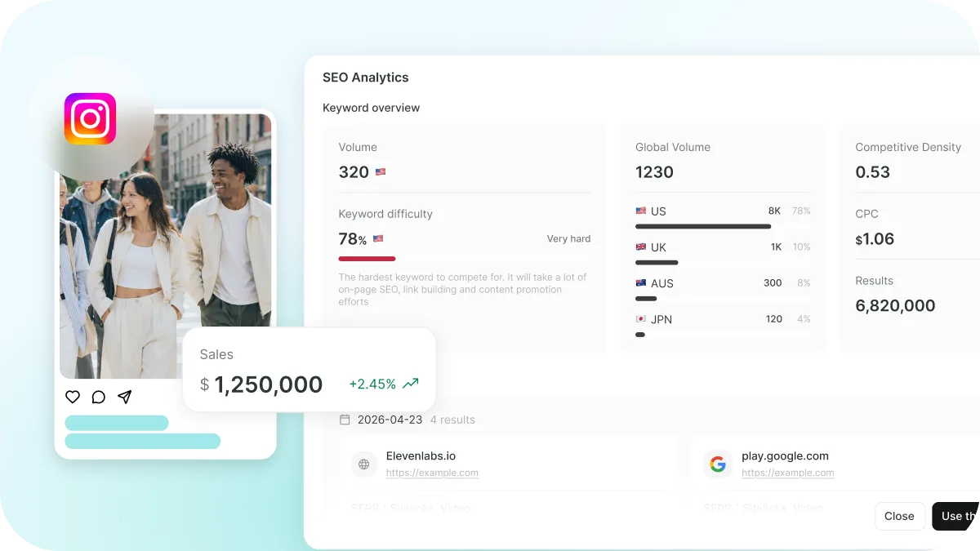Screen dimensions: 980x551
Task: Click the 4 results label
Action: point(452,420)
